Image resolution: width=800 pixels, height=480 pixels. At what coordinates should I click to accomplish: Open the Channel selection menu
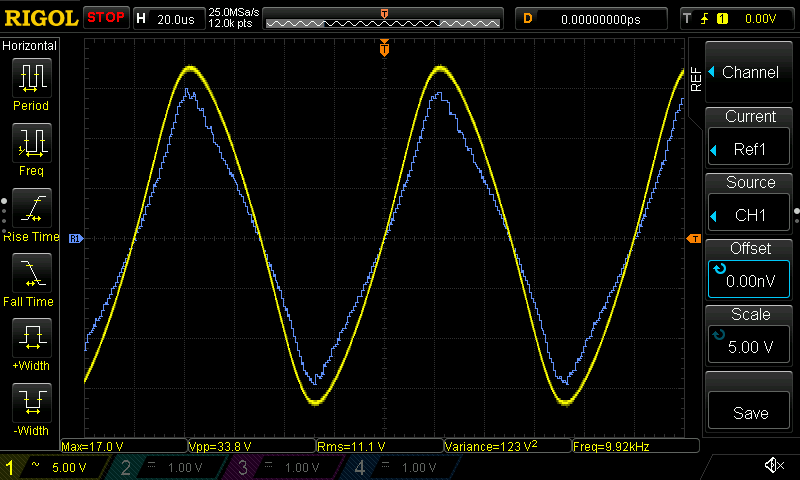(x=750, y=73)
